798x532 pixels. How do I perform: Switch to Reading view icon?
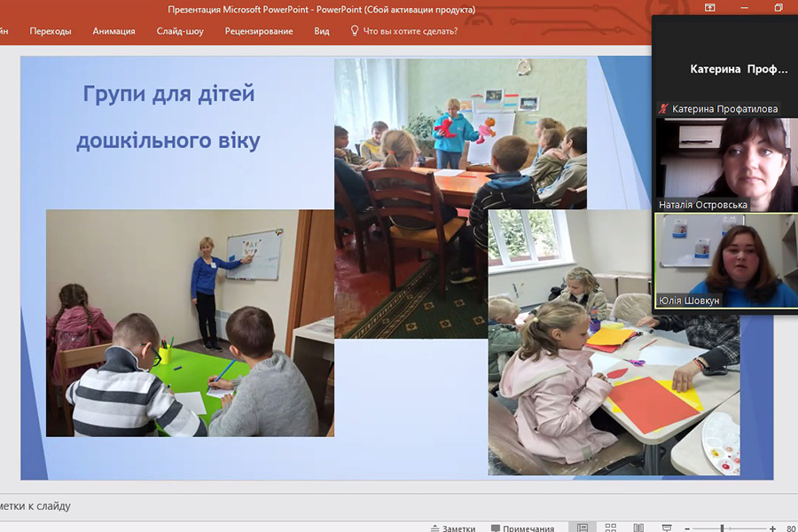[638, 528]
